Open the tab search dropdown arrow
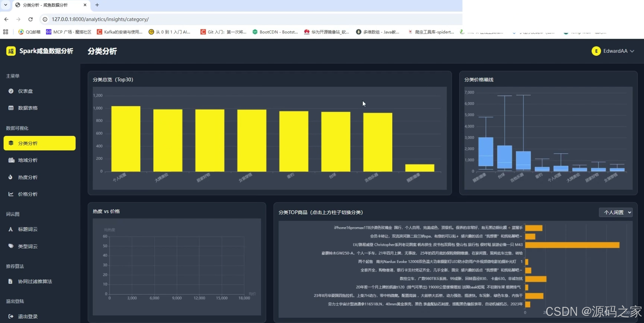The image size is (644, 323). (x=6, y=5)
